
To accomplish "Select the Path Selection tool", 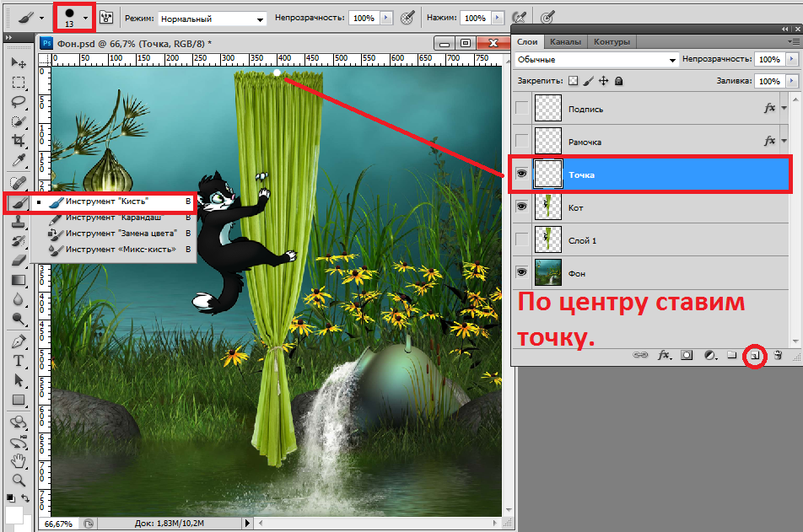I will tap(19, 380).
